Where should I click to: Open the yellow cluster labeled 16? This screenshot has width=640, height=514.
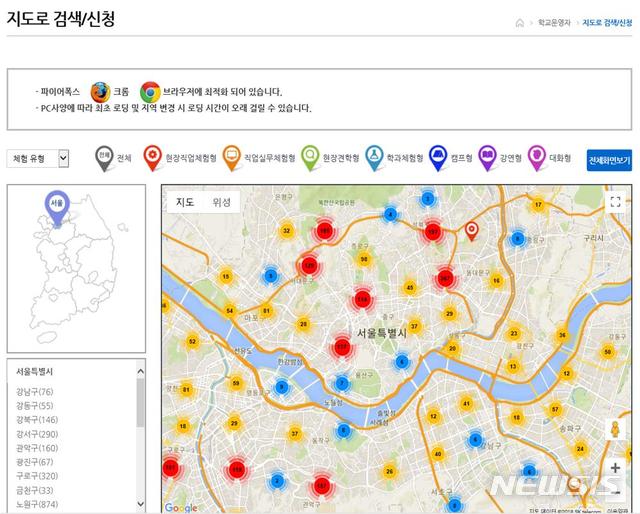point(496,280)
